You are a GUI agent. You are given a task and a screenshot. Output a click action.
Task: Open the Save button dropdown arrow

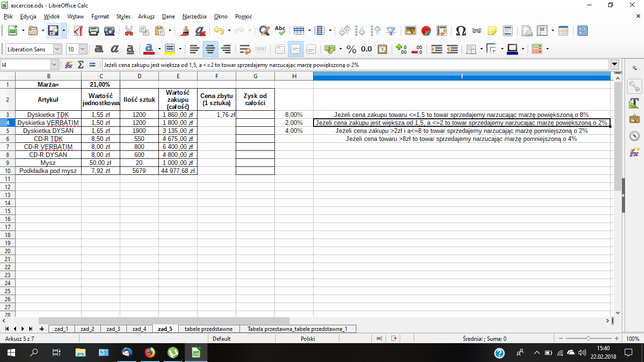tap(64, 31)
